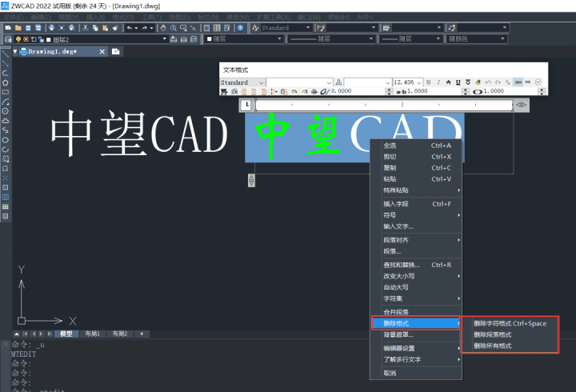Click the Realtime Zoom magnifier icon
This screenshot has height=392, width=576.
(x=173, y=28)
